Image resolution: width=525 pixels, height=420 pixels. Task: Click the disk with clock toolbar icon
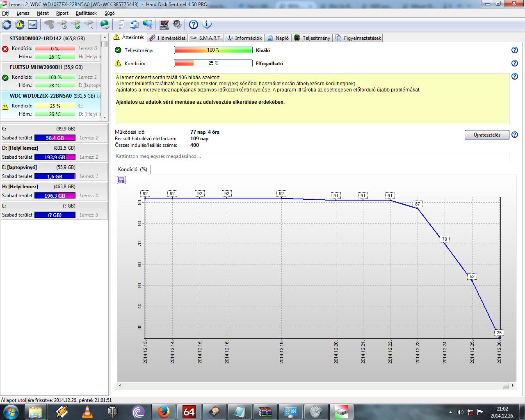pos(62,24)
